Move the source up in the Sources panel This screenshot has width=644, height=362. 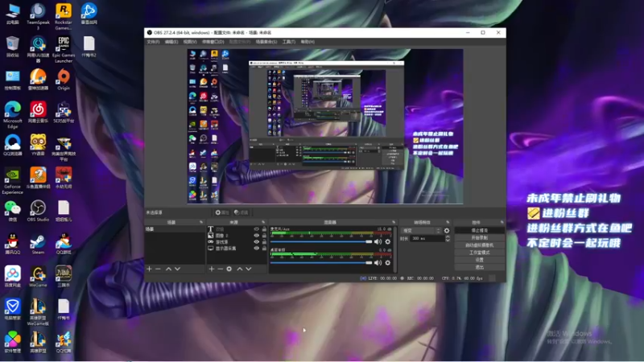click(x=239, y=269)
